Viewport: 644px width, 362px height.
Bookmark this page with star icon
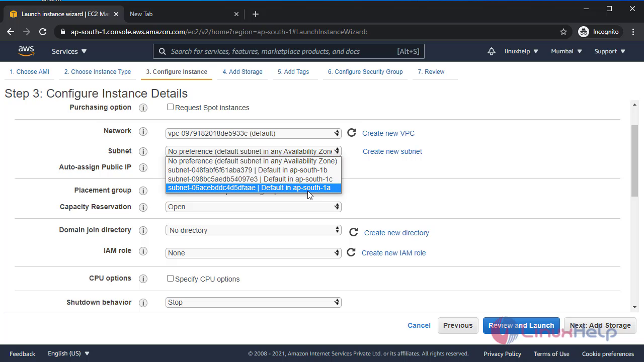click(x=563, y=32)
